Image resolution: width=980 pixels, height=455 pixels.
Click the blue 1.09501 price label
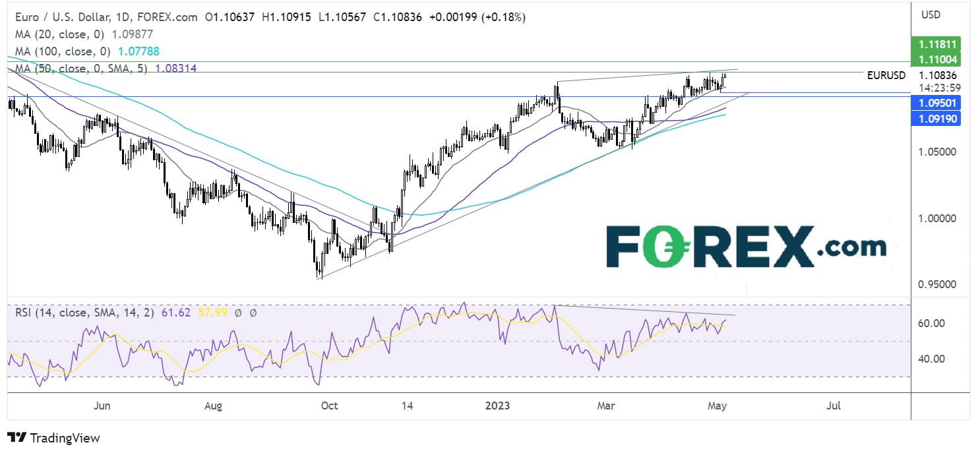[x=935, y=102]
